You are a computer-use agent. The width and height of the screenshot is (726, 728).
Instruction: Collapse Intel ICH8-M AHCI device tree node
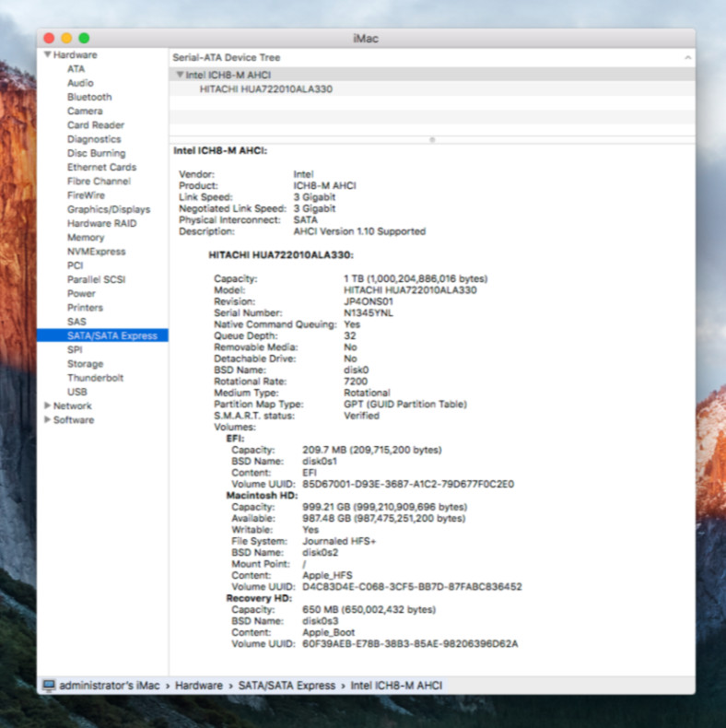tap(181, 75)
